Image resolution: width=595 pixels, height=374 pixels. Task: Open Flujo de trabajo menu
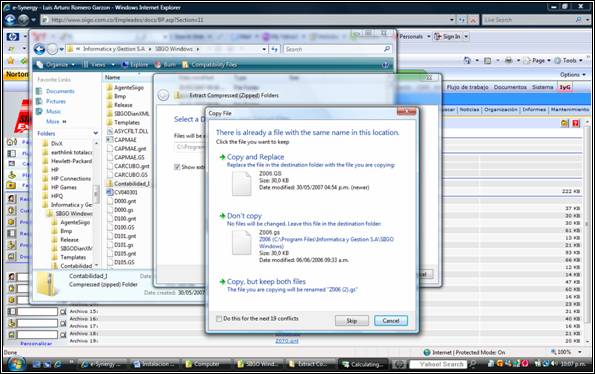pyautogui.click(x=467, y=87)
